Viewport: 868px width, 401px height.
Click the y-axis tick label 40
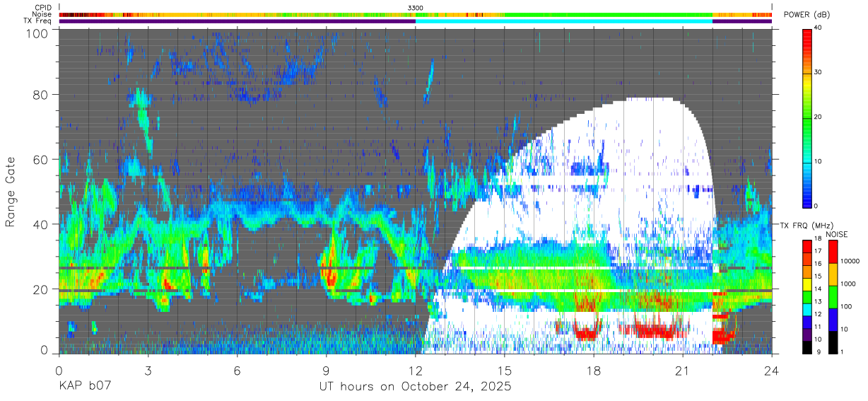click(x=41, y=224)
